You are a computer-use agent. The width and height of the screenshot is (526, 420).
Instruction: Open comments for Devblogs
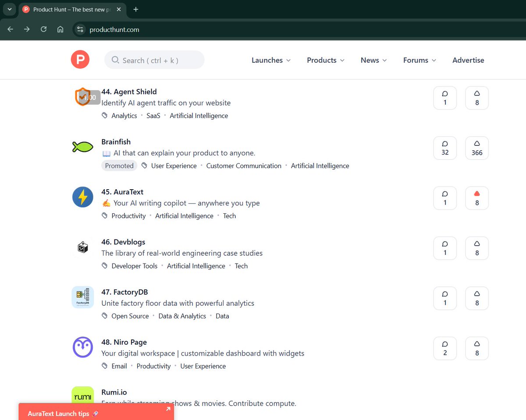(x=445, y=248)
